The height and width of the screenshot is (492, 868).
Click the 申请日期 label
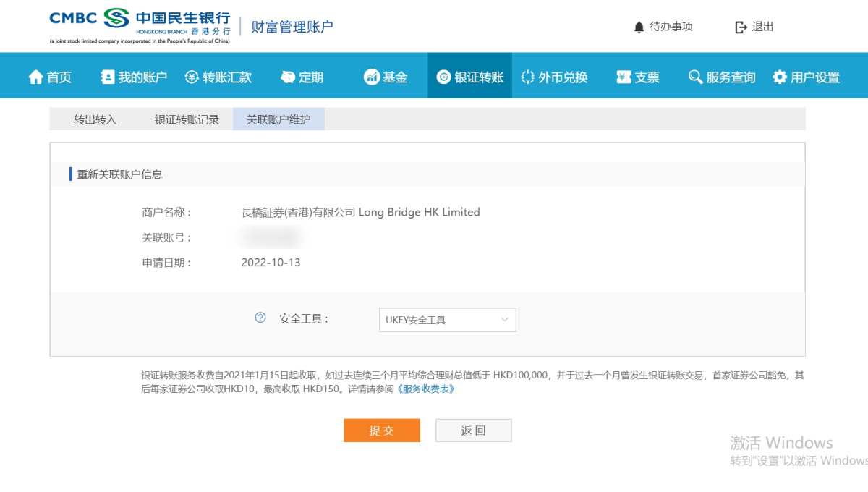(166, 263)
